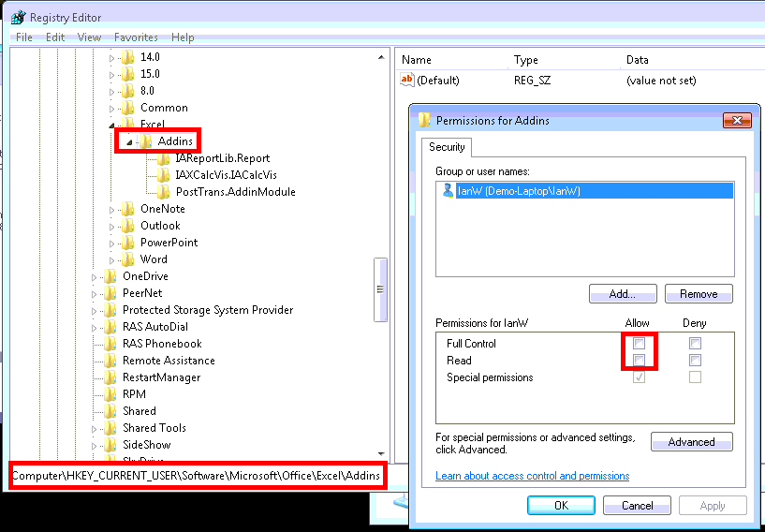
Task: Click the OneDrive folder icon
Action: (x=110, y=276)
